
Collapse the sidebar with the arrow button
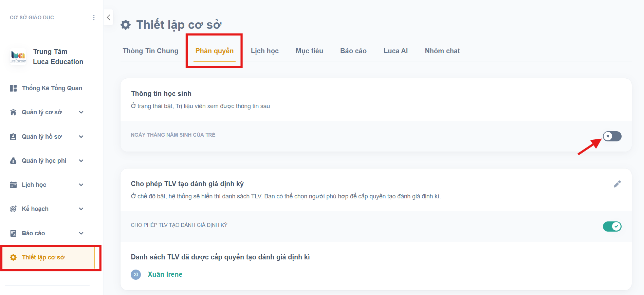(109, 17)
